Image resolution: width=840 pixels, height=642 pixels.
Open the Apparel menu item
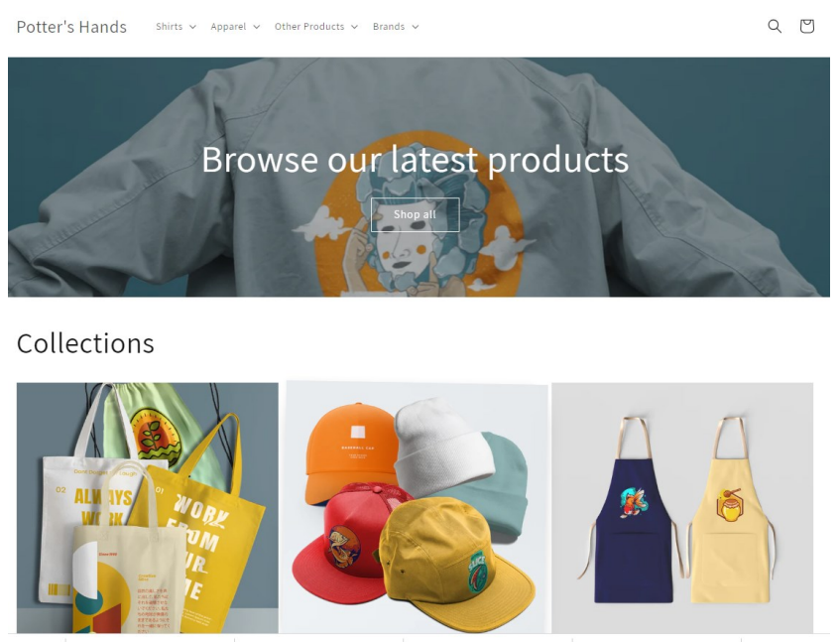click(x=228, y=26)
